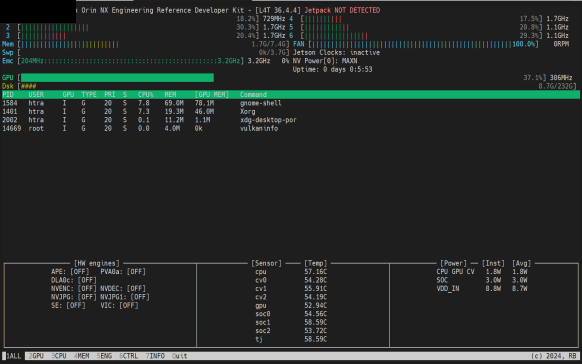The height and width of the screenshot is (364, 582).
Task: Click the cpu temperature 57.16C
Action: point(315,272)
